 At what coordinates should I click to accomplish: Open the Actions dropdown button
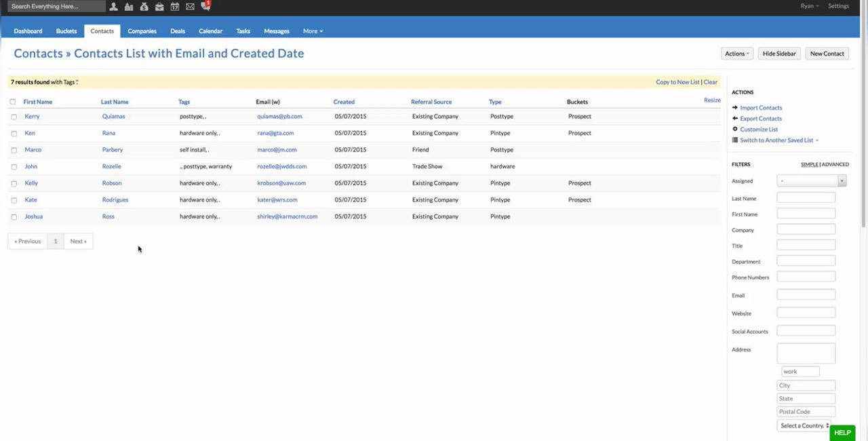(x=736, y=54)
